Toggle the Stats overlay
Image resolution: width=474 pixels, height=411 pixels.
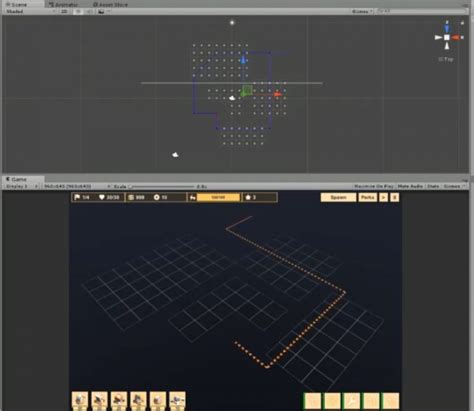coord(433,186)
